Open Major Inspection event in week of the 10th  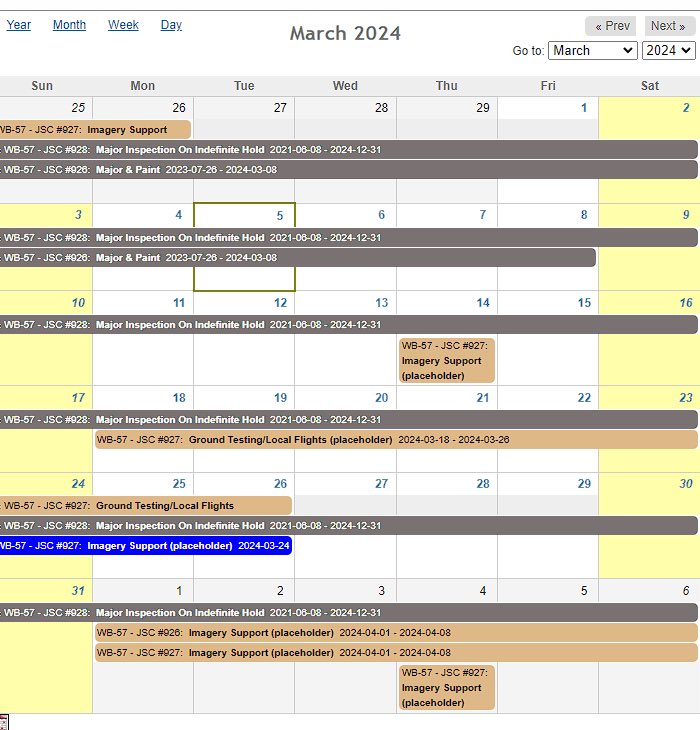click(x=349, y=324)
